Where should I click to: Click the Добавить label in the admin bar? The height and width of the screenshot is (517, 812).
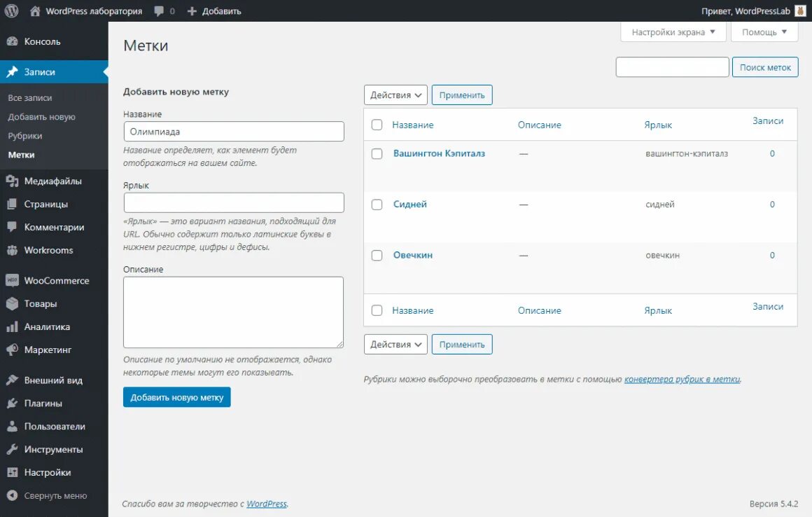click(222, 11)
